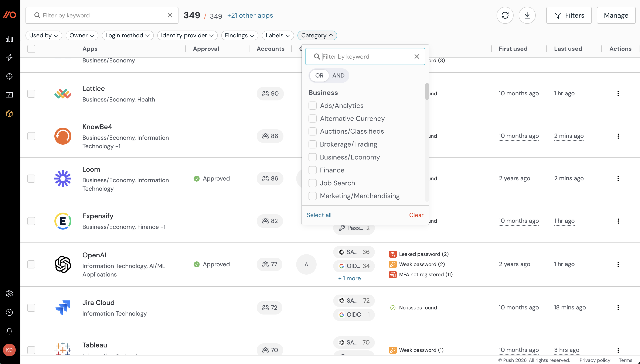Expand the Owner filter dropdown
This screenshot has height=364, width=640.
point(82,35)
